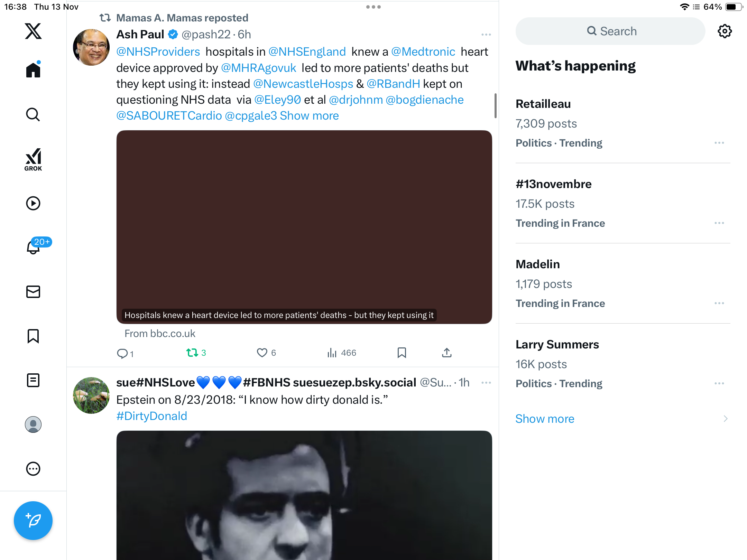Go to the Home feed icon

33,70
